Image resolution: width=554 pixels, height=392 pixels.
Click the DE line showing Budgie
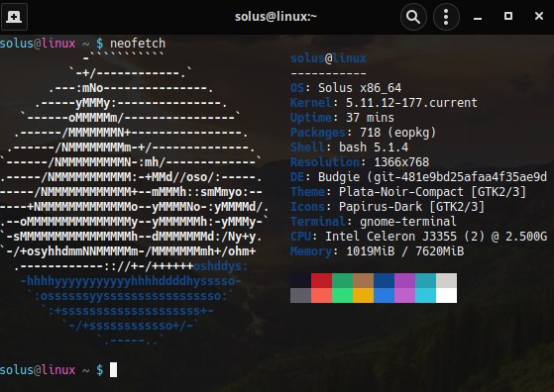pos(418,177)
